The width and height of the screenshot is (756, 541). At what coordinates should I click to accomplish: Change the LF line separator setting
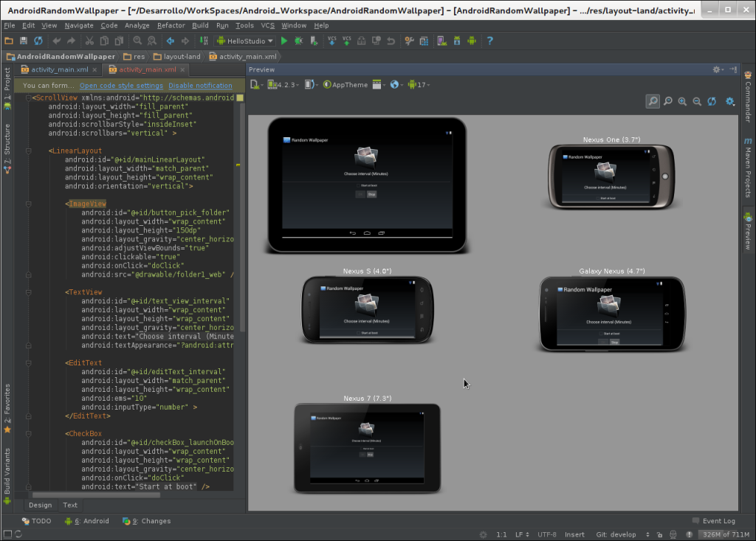point(522,534)
